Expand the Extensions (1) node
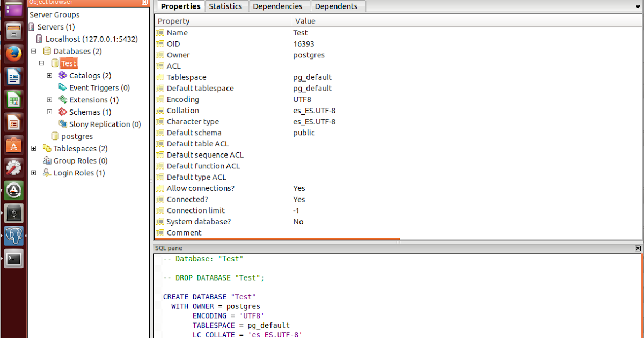 tap(49, 100)
